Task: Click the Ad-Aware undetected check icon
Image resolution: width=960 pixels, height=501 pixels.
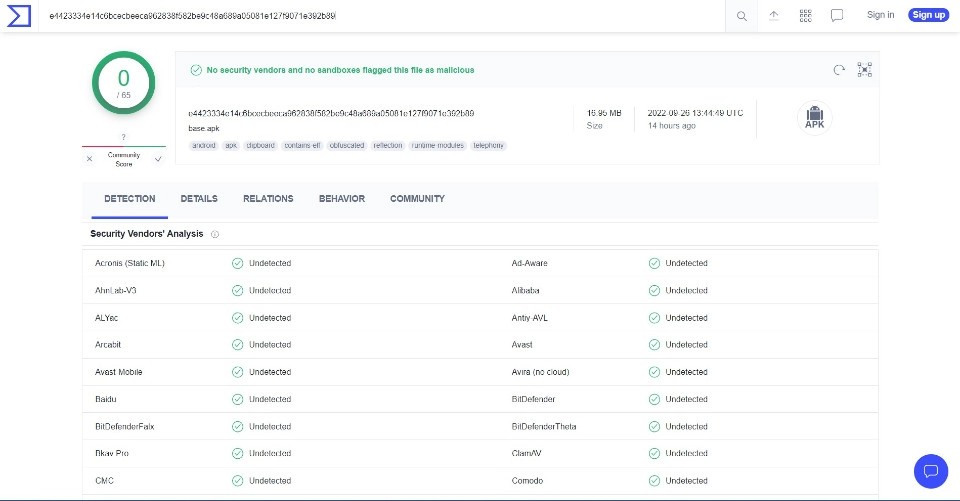Action: tap(654, 263)
